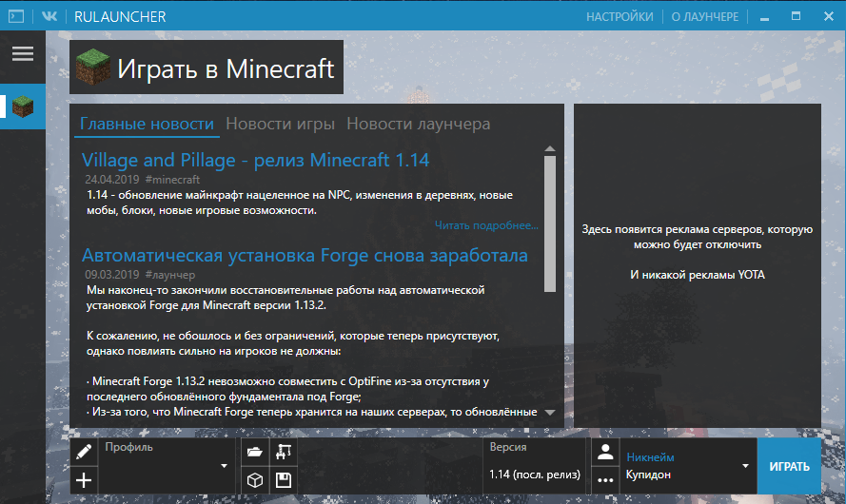Click the news scrollbar down arrow
The width and height of the screenshot is (846, 504).
click(x=550, y=413)
